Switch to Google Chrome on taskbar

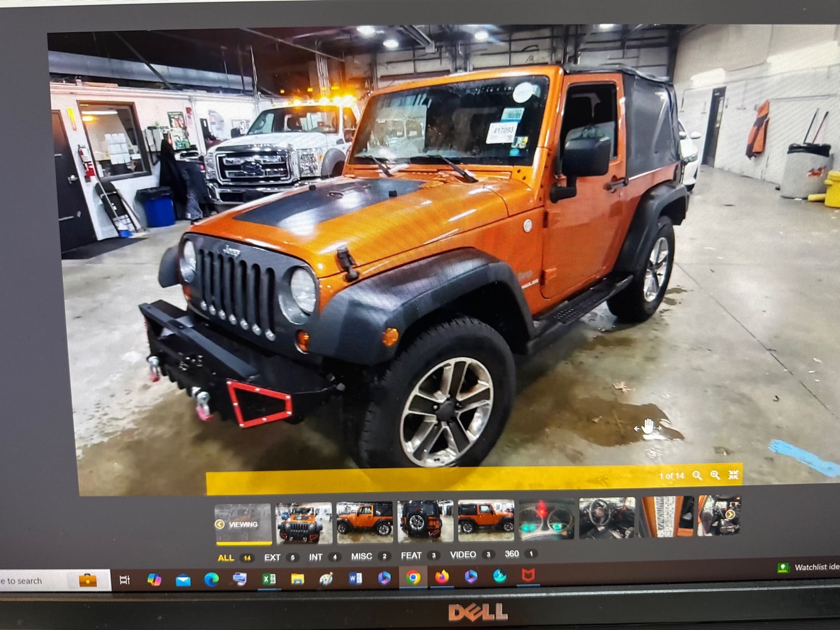[x=413, y=578]
